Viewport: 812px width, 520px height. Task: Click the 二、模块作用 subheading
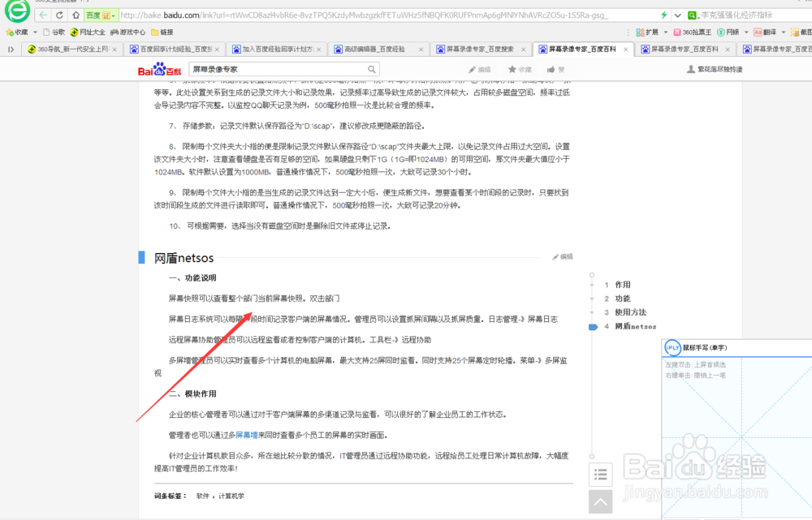click(x=192, y=393)
